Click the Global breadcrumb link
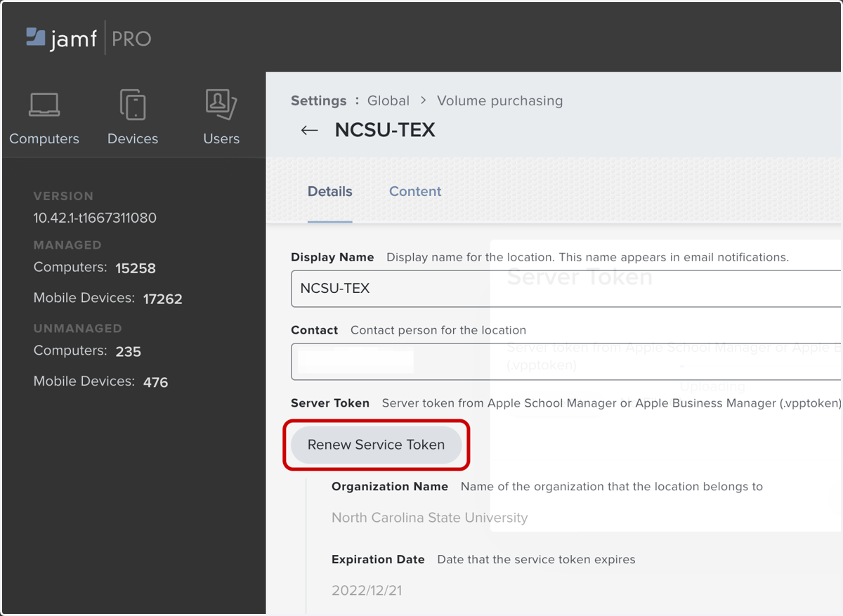The width and height of the screenshot is (843, 616). tap(388, 100)
